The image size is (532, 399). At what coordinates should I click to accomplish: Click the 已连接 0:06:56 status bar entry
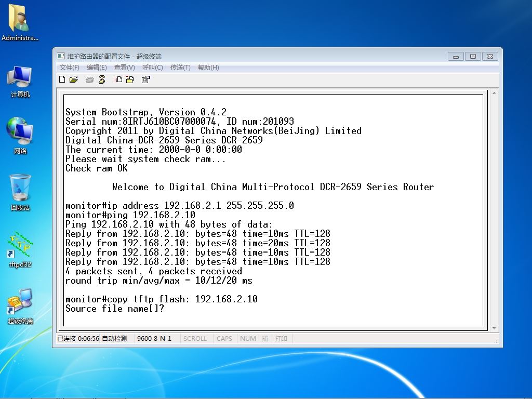[78, 339]
